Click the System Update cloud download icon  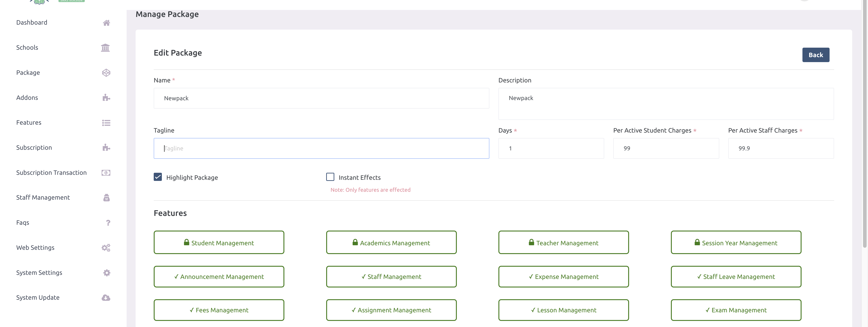(106, 297)
